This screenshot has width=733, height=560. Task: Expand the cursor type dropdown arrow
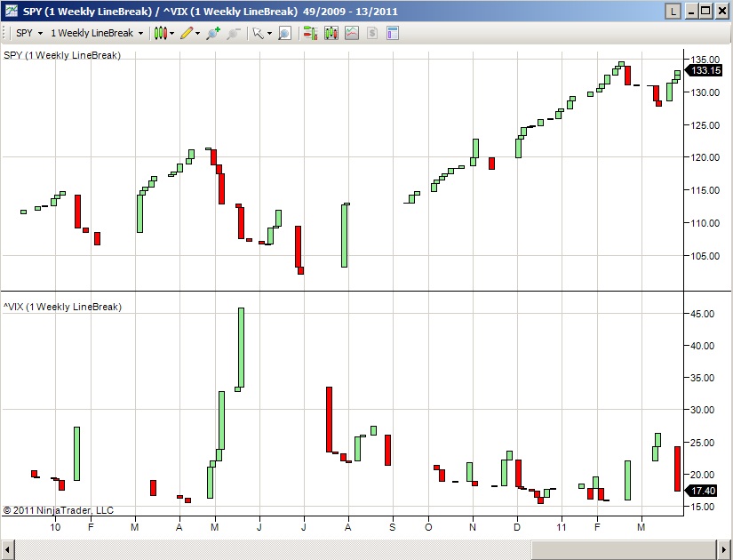(269, 33)
